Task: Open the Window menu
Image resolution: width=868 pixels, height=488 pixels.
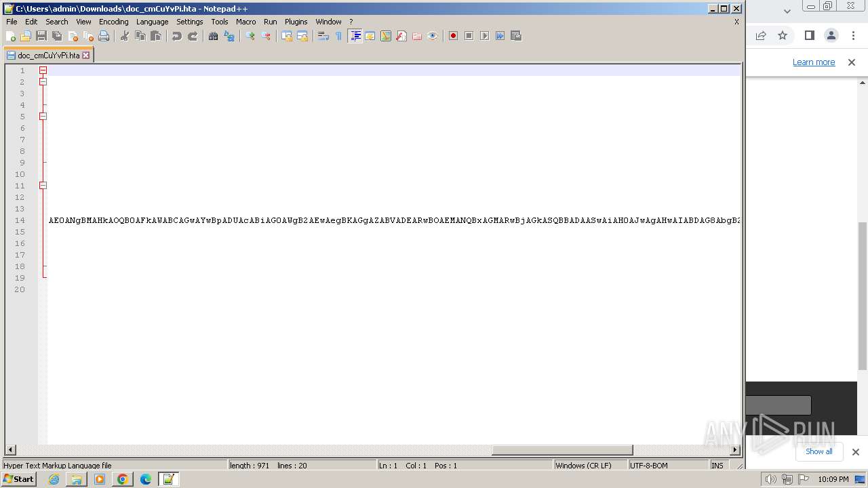Action: 328,22
